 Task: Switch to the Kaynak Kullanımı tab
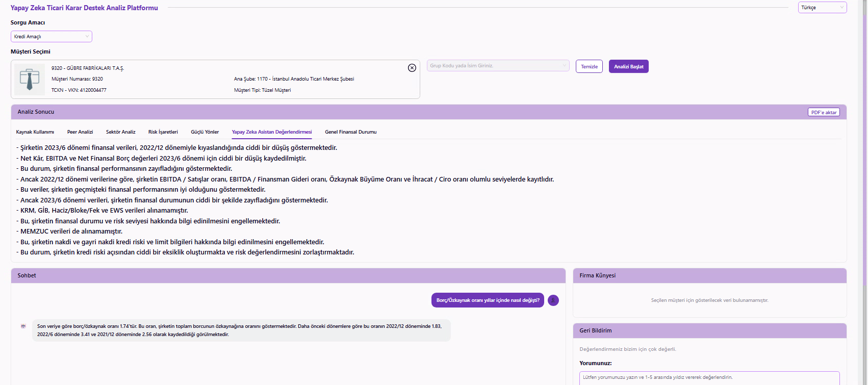click(x=35, y=132)
